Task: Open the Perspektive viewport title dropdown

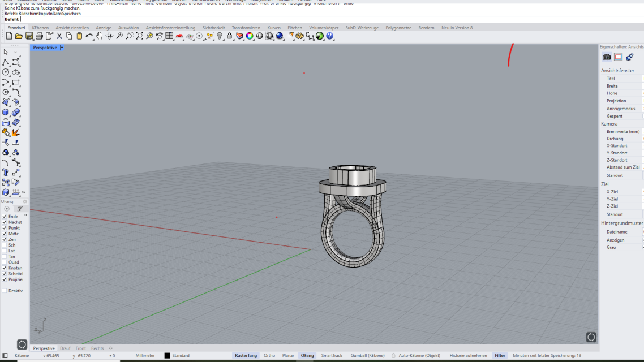Action: (62, 48)
